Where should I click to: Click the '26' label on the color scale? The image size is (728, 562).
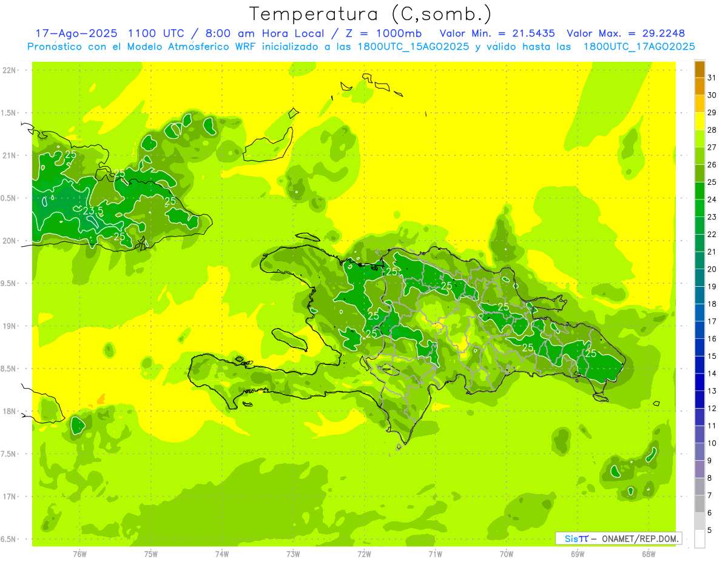(x=712, y=165)
